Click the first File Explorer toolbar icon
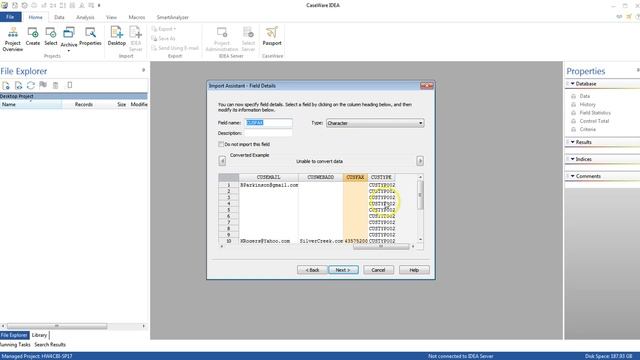 [x=6, y=85]
